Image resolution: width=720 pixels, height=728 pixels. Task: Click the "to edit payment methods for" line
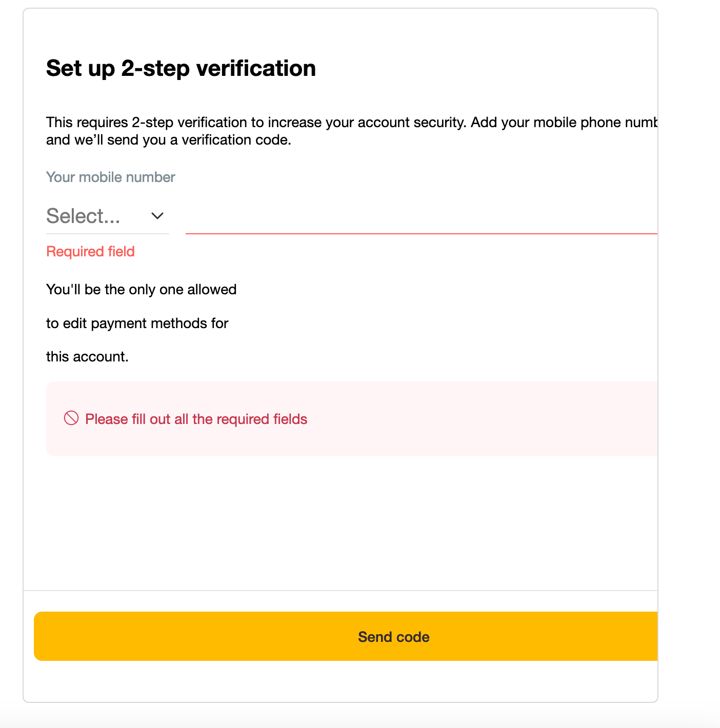(137, 323)
